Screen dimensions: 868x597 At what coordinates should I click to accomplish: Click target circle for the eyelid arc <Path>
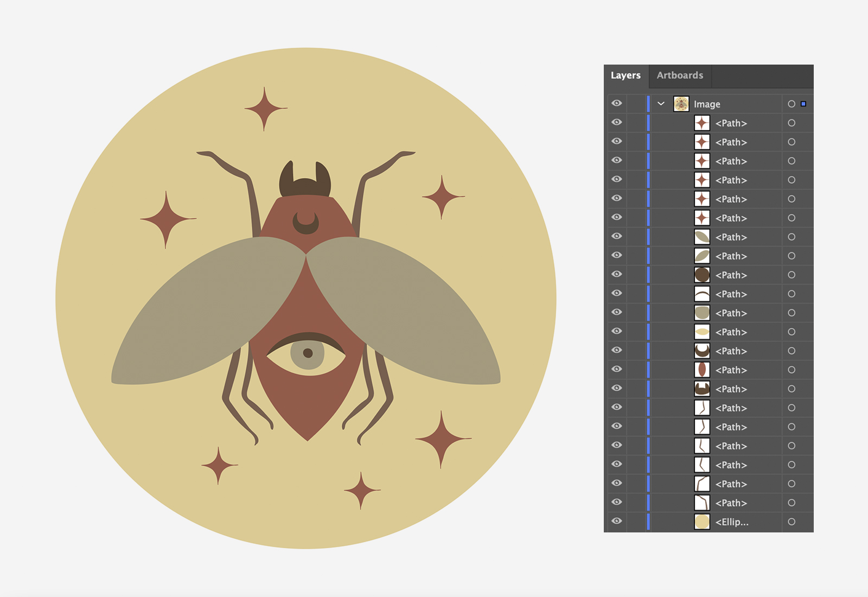(792, 294)
